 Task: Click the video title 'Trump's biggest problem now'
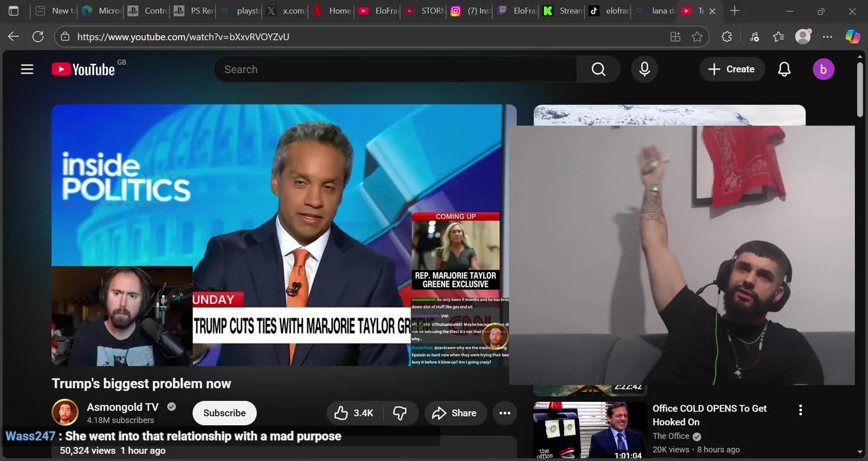(141, 384)
